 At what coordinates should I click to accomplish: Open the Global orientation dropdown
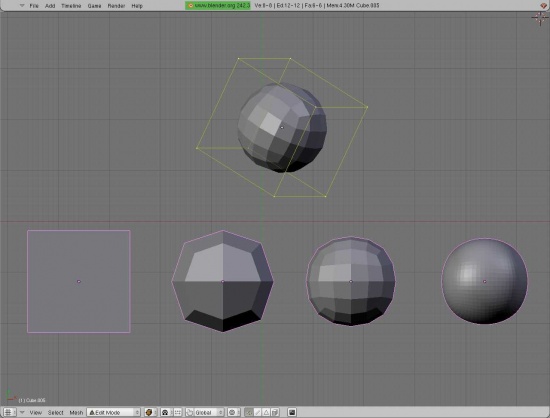point(209,412)
